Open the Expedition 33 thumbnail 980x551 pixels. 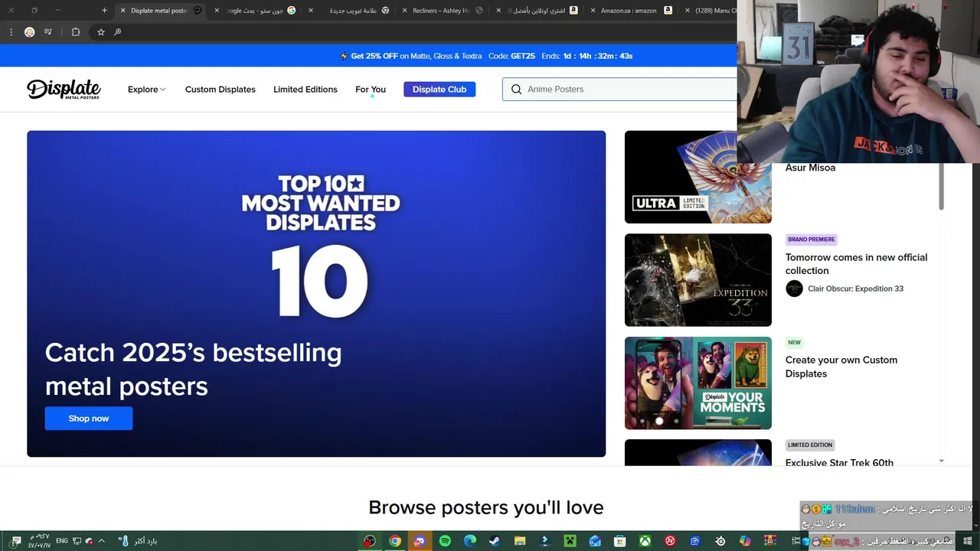tap(698, 280)
